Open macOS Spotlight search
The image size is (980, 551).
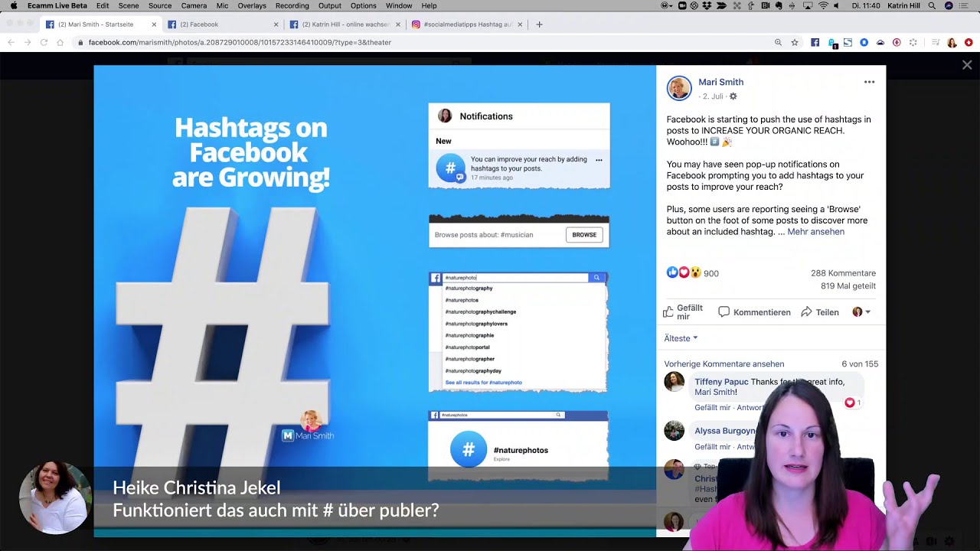(932, 5)
